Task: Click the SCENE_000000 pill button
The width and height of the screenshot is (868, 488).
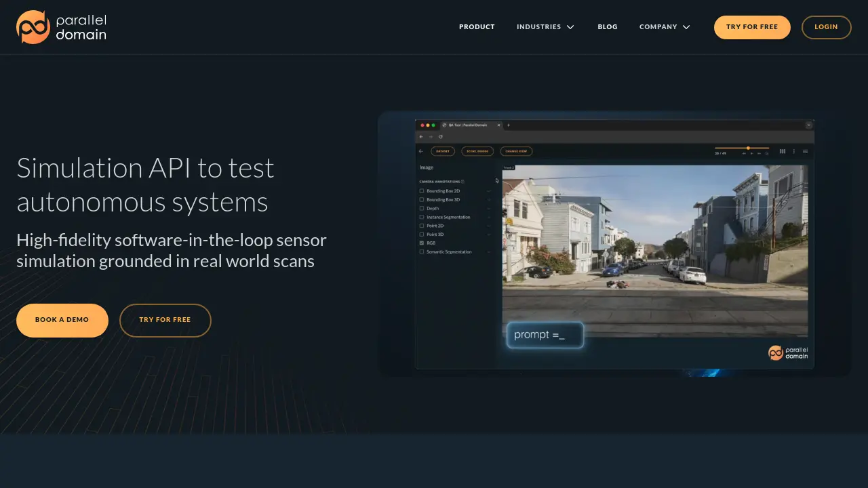Action: pos(477,151)
